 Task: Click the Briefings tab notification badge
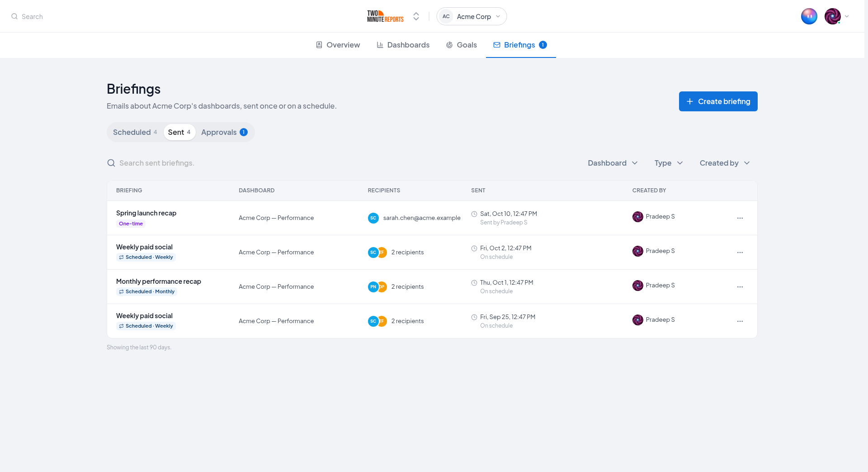point(543,45)
